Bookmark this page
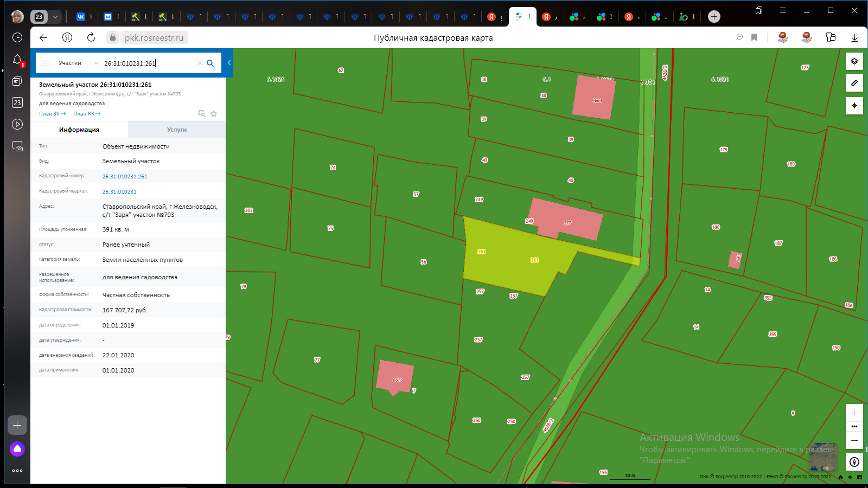868x488 pixels. pos(754,37)
